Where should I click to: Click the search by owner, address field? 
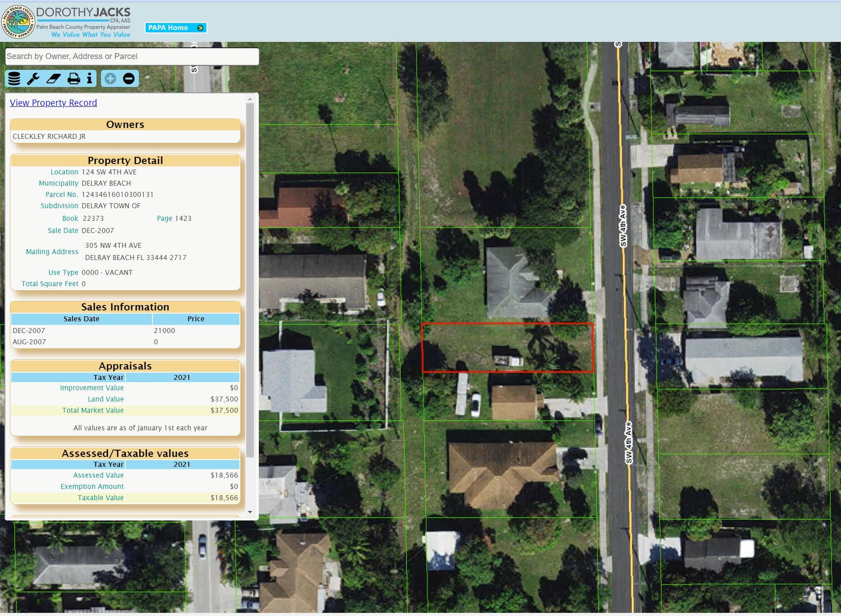click(132, 56)
